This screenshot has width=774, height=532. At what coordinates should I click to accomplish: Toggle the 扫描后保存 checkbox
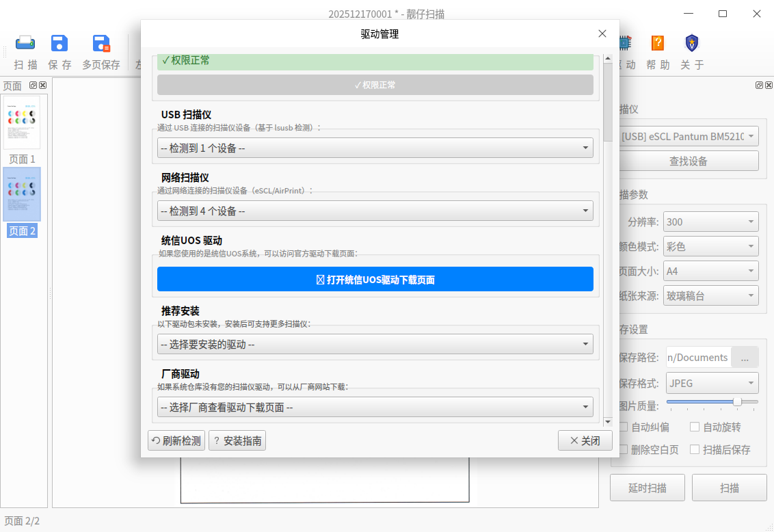click(x=695, y=449)
